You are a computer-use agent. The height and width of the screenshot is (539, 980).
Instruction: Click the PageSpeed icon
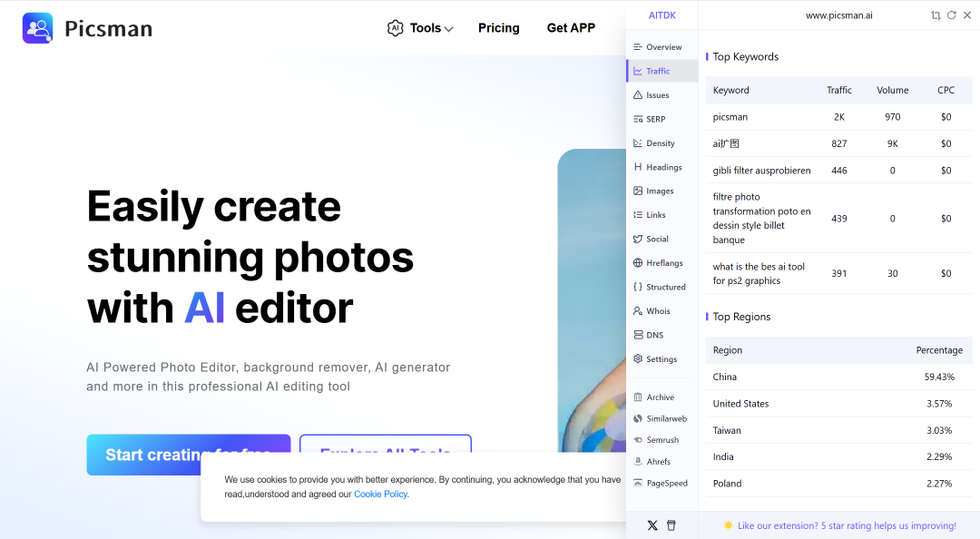638,483
